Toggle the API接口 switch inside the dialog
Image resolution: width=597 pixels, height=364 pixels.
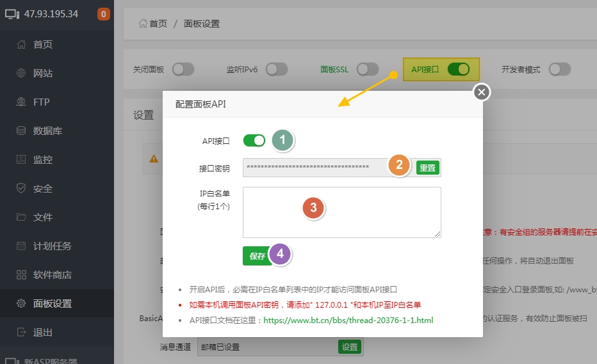(x=254, y=141)
